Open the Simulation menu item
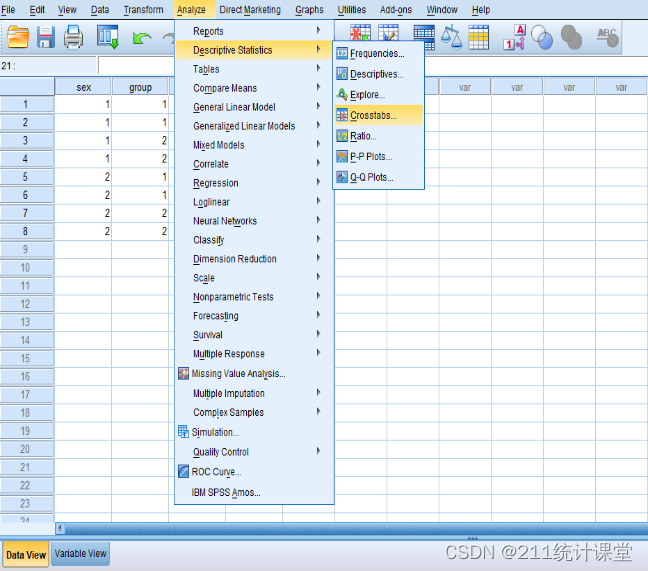648x571 pixels. pos(254,432)
